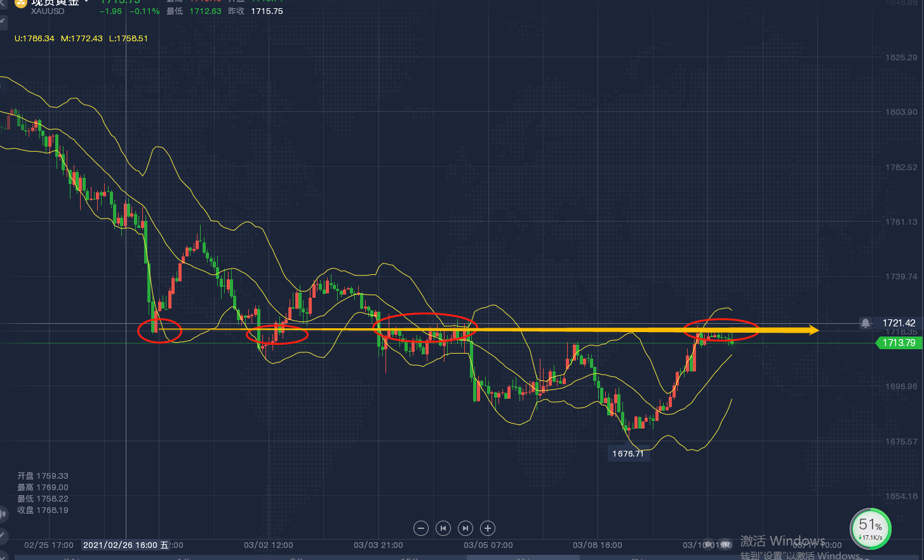The image size is (924, 560).
Task: Click the Bollinger band U:1786.34 indicator label
Action: (x=34, y=39)
